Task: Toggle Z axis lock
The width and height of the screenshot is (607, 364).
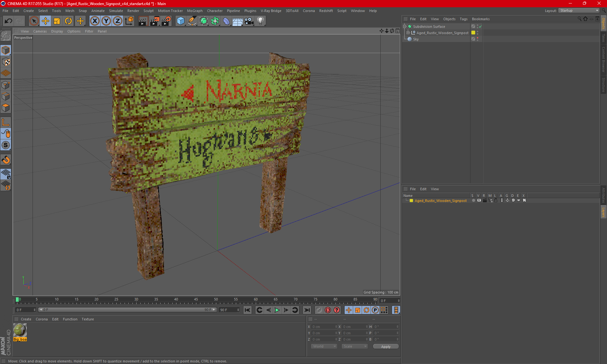Action: tap(118, 21)
